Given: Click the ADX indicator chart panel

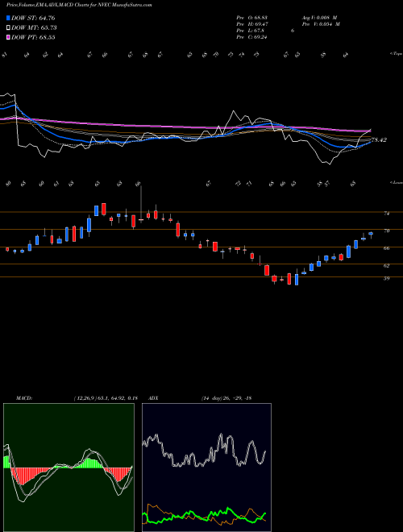Looking at the screenshot, I should (x=206, y=468).
